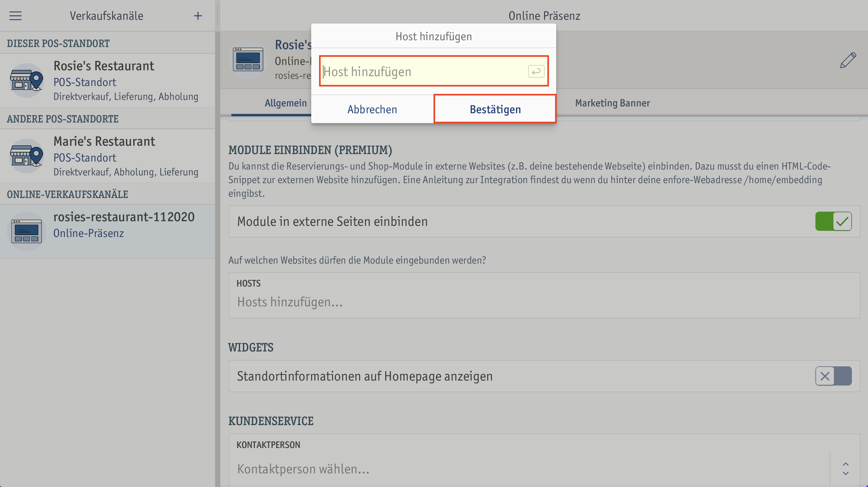Click the 'Verkaufskanäle' sidebar title
Screen dimensions: 868x487
pos(106,16)
